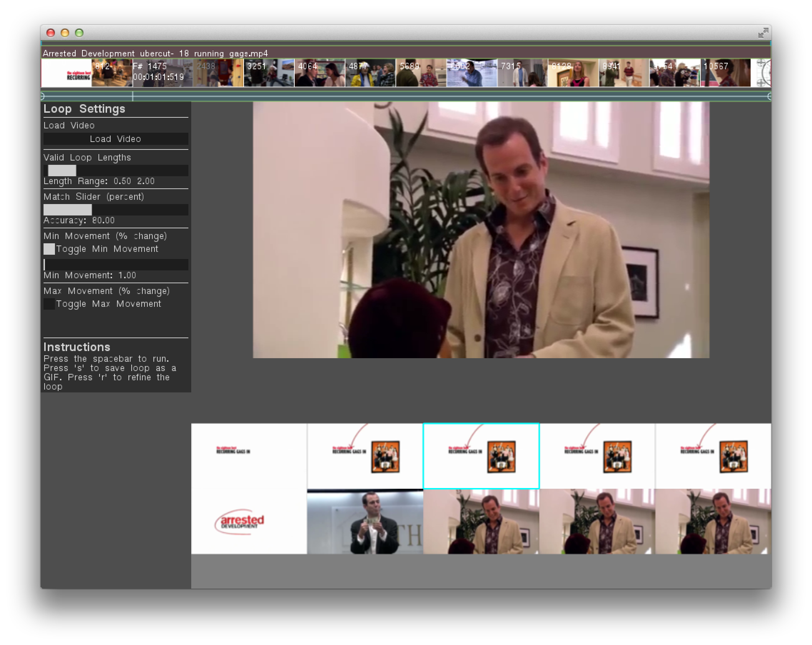Select the Arrested Development logo loop thumbnail
The image size is (812, 645).
tap(249, 522)
